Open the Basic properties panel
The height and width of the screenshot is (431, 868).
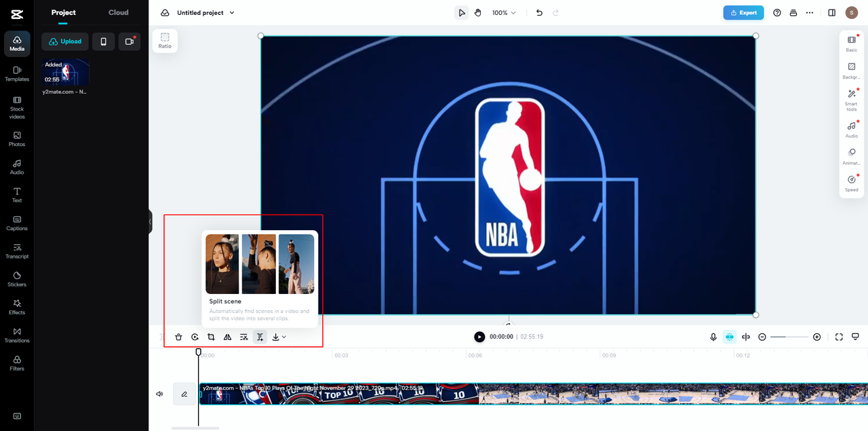pos(852,43)
